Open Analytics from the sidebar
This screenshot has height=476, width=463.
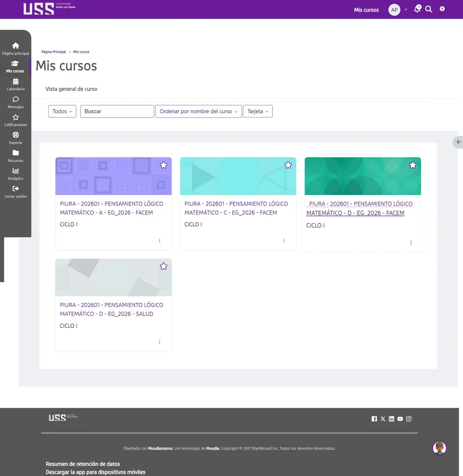(x=15, y=174)
